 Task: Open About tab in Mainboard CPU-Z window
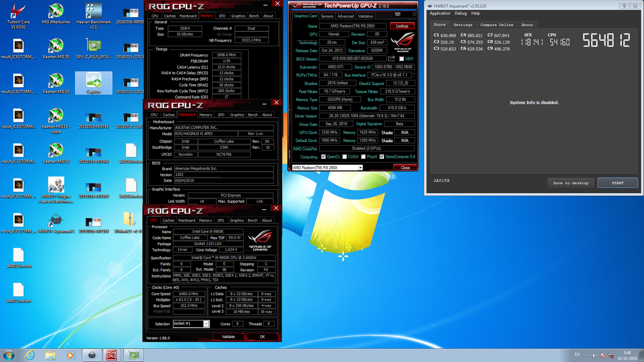tap(267, 115)
